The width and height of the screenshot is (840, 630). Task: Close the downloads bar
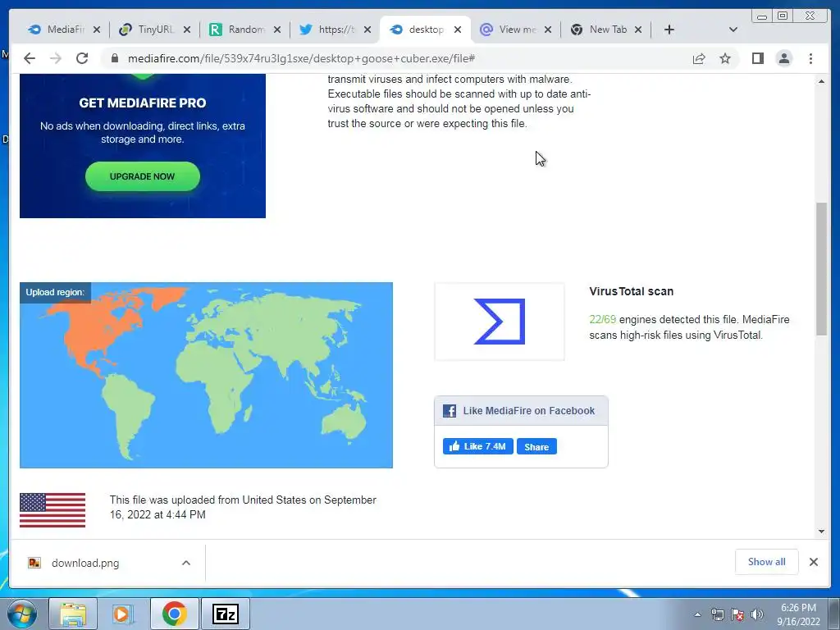[x=814, y=561]
